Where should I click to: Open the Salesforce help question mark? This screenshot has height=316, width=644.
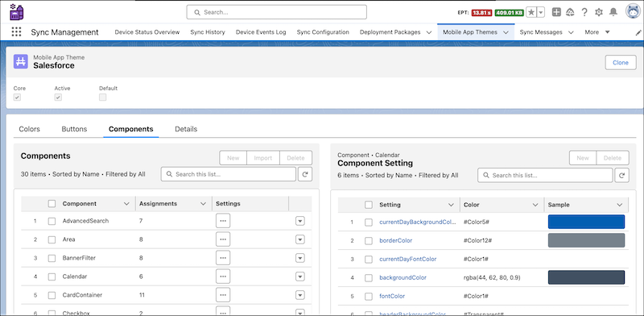coord(584,12)
